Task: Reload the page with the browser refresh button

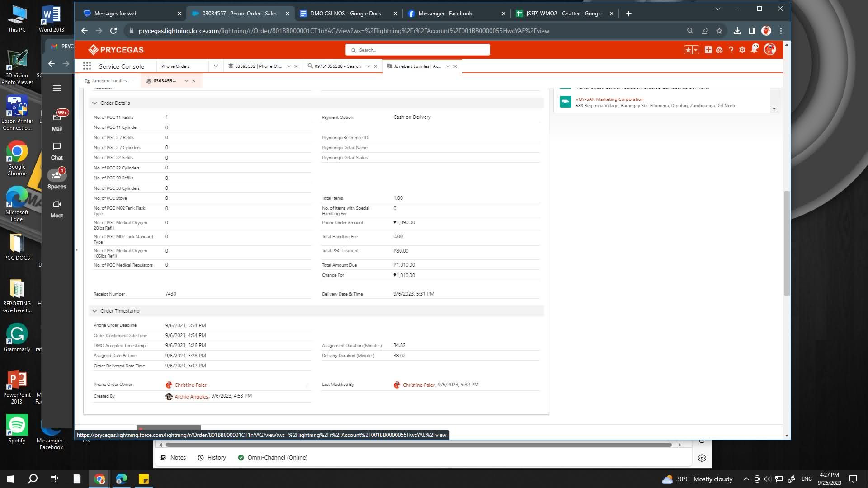Action: [113, 31]
